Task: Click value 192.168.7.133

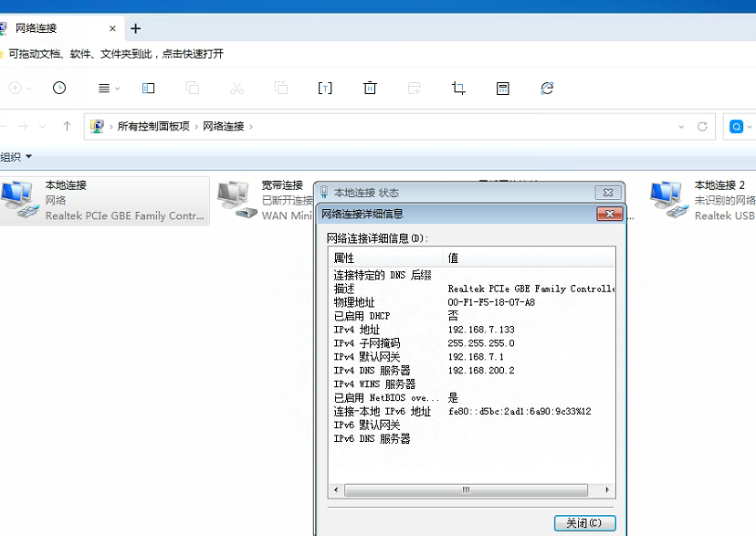Action: pyautogui.click(x=481, y=330)
